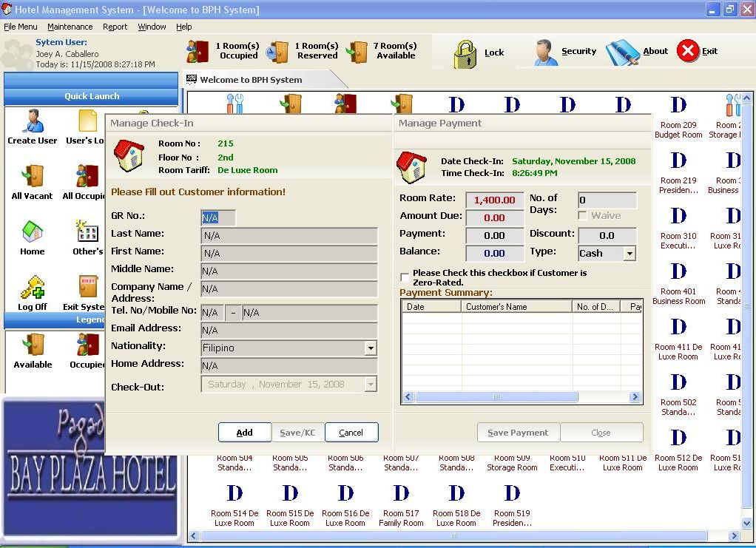756x548 pixels.
Task: Click the Add button
Action: 244,433
